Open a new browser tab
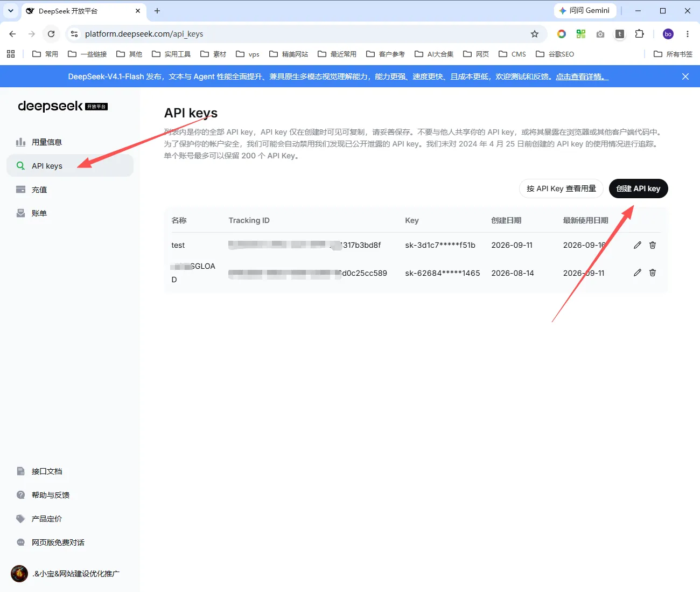This screenshot has width=700, height=592. 157,11
